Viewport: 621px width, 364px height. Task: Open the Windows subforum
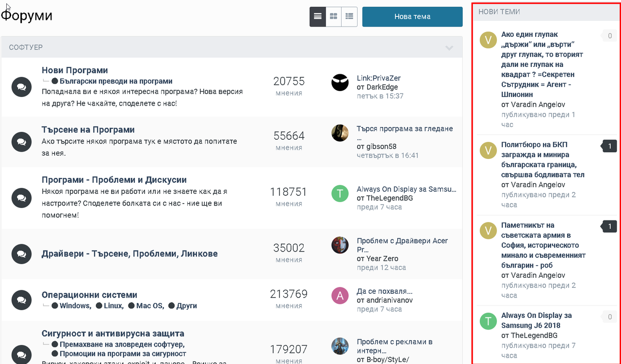75,306
